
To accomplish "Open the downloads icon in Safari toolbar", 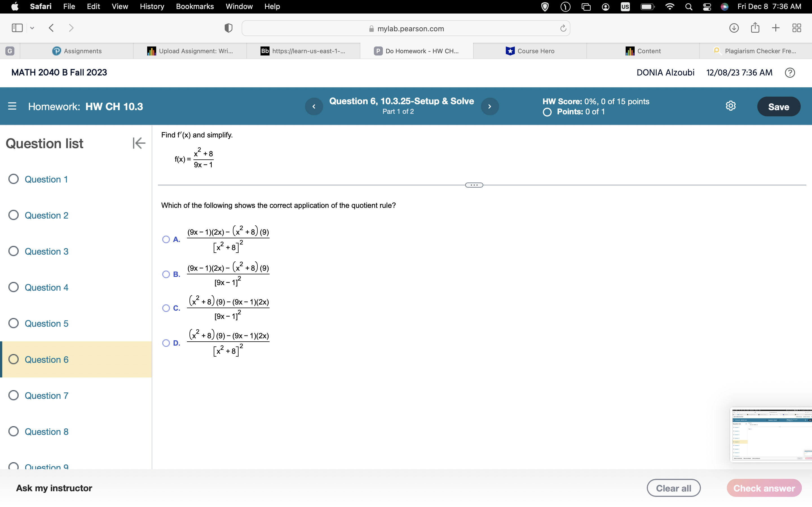I will [734, 28].
